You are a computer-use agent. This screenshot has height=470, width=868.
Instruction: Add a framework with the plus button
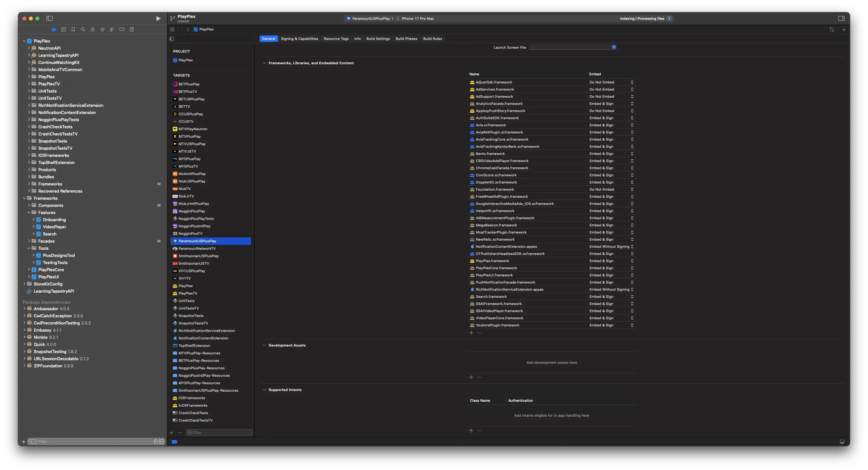coord(471,333)
